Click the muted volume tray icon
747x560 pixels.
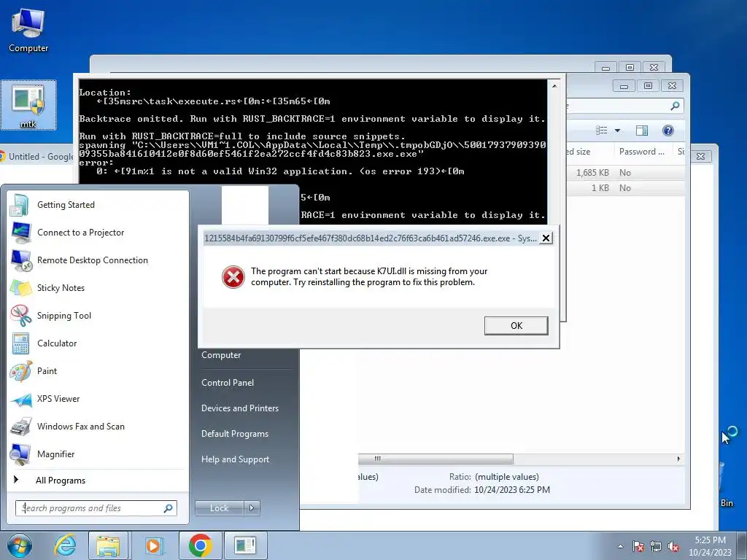point(673,546)
